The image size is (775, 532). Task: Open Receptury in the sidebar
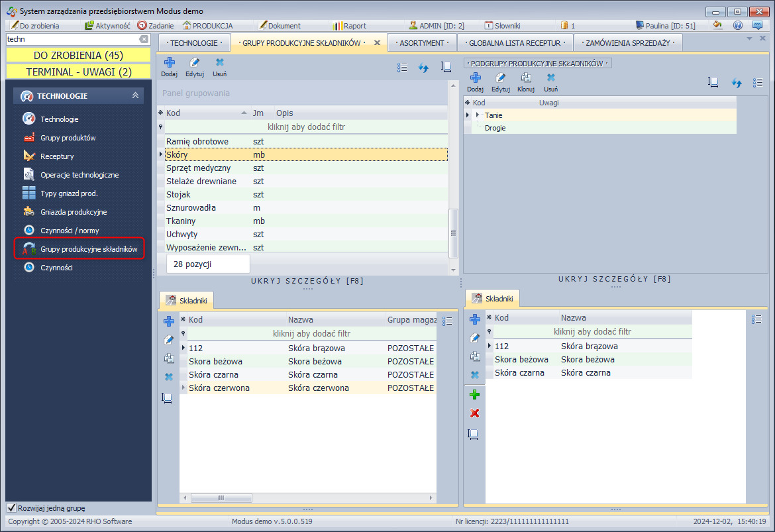pos(57,156)
